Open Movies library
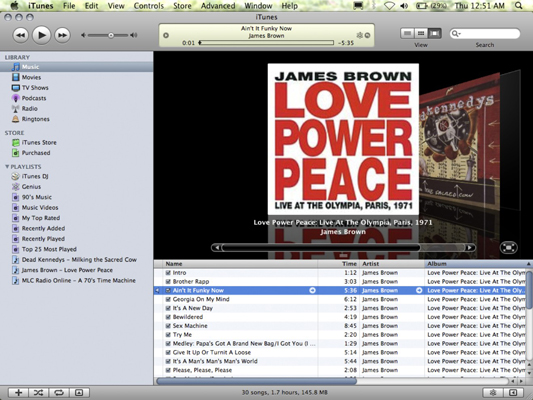Viewport: 533px width, 400px height. (31, 77)
